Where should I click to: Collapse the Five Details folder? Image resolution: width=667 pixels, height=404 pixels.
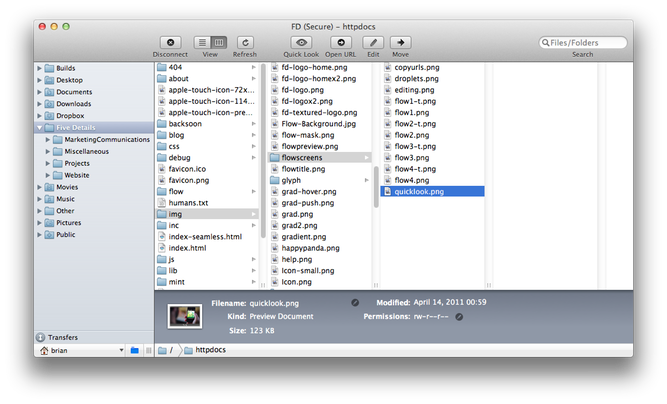pyautogui.click(x=40, y=128)
